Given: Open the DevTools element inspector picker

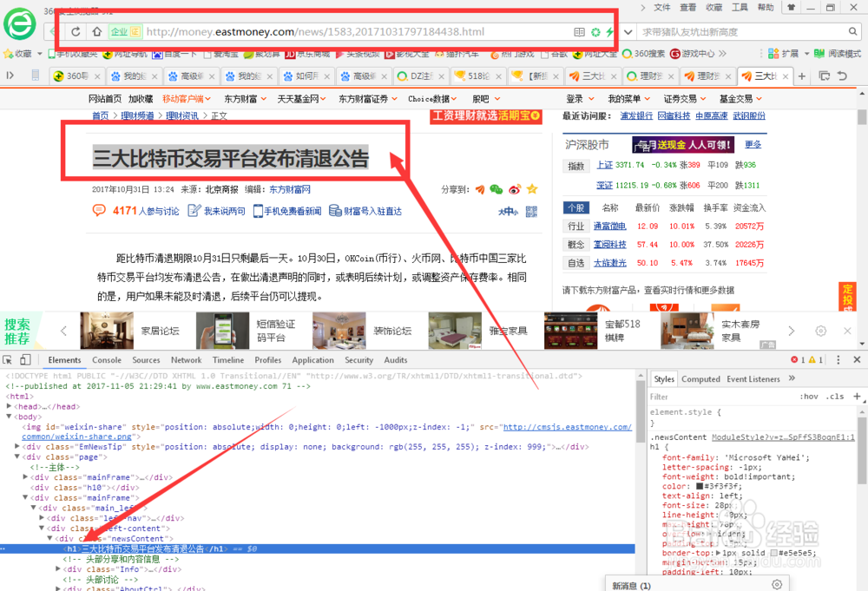Looking at the screenshot, I should (x=8, y=359).
